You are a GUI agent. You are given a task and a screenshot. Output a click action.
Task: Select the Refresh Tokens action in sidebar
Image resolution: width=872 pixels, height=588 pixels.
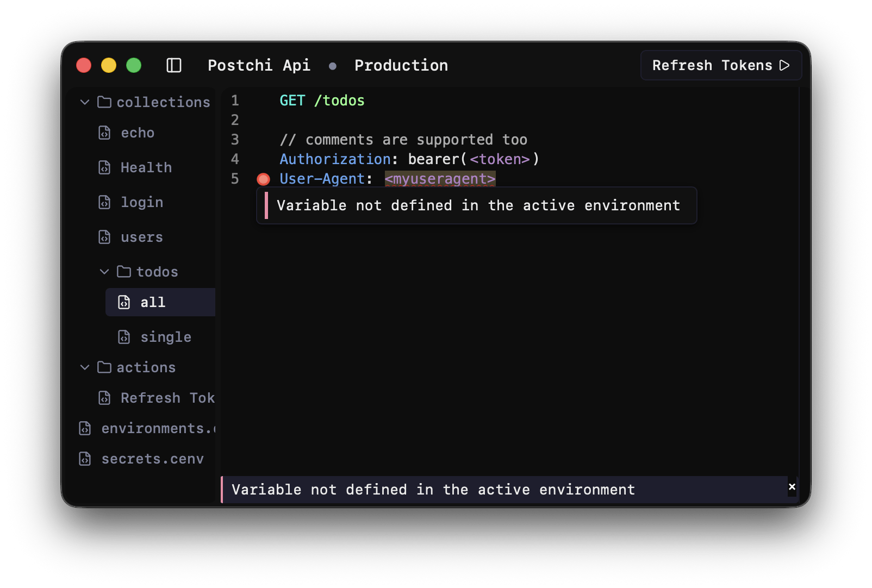pos(163,398)
